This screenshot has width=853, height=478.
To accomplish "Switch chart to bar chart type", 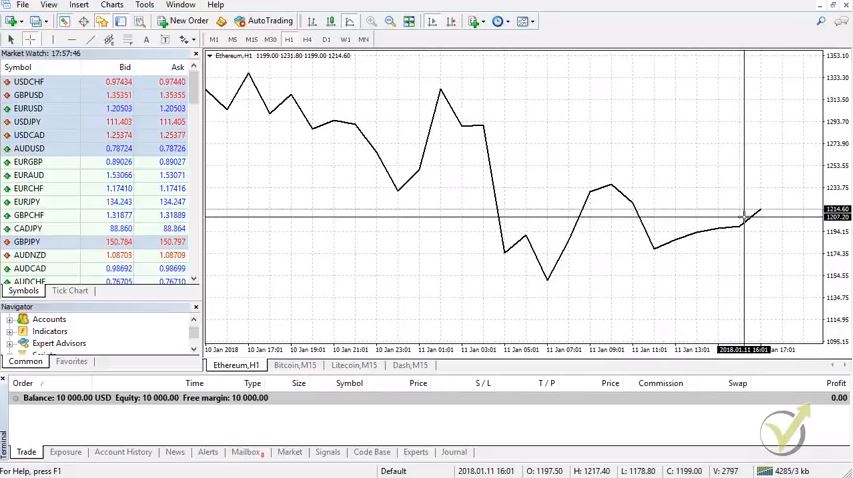I will (x=312, y=21).
